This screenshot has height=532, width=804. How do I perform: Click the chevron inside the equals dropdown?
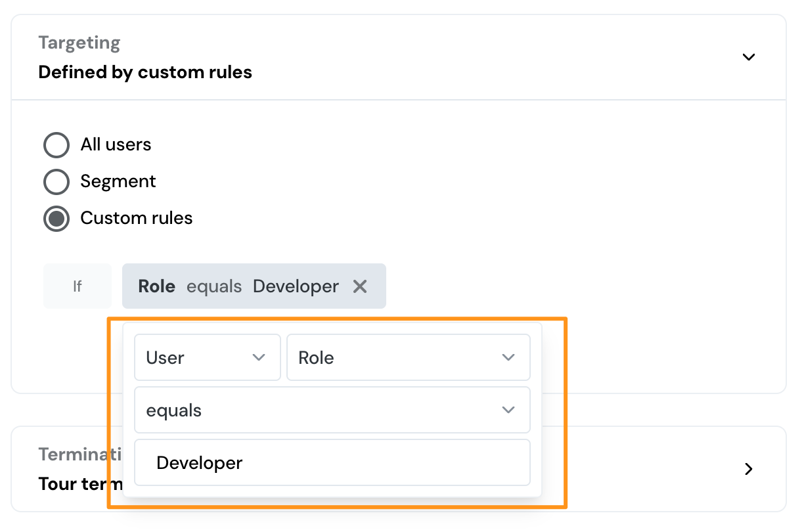click(508, 410)
